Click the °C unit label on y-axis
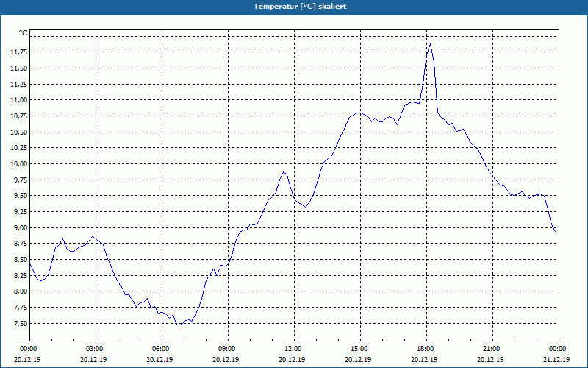 click(x=24, y=33)
